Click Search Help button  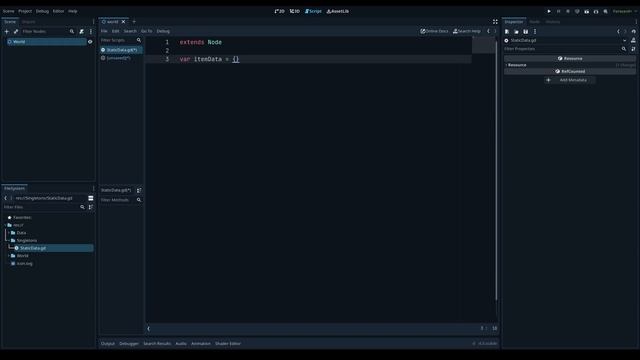[467, 31]
